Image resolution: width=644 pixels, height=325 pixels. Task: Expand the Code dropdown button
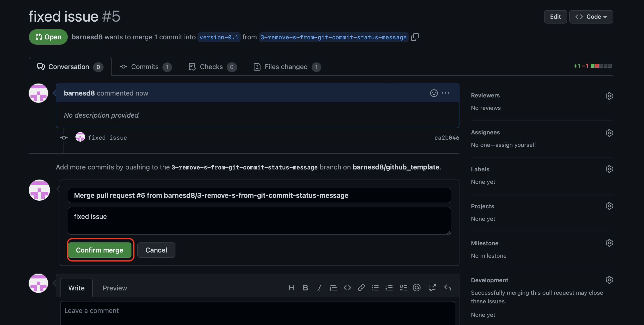[x=591, y=17]
